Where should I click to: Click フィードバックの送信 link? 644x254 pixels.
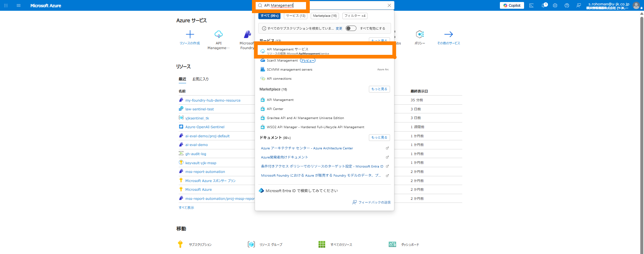click(371, 203)
